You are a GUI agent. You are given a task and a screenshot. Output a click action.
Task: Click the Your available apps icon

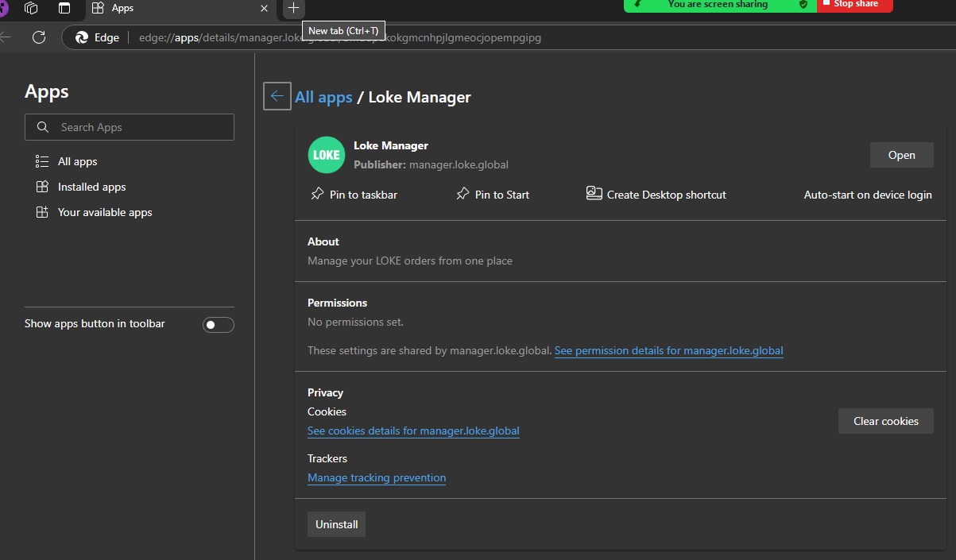[42, 212]
